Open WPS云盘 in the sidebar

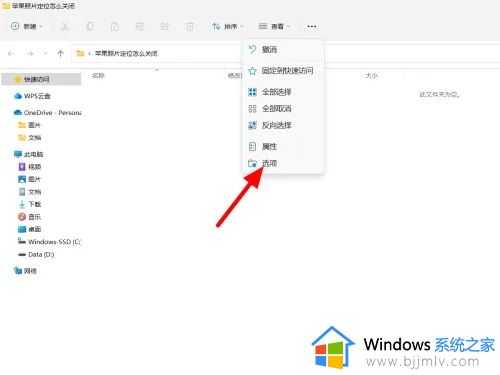32,96
